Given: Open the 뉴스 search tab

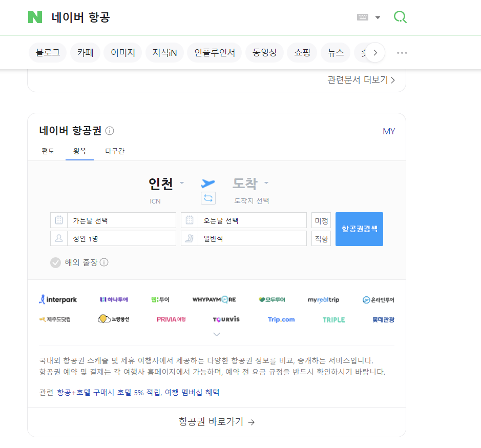Looking at the screenshot, I should click(336, 53).
